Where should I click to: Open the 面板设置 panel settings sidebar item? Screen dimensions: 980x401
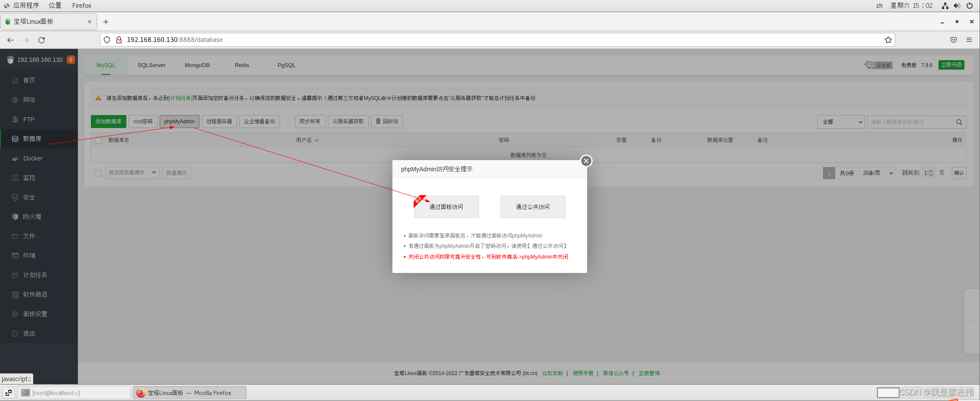(x=39, y=314)
